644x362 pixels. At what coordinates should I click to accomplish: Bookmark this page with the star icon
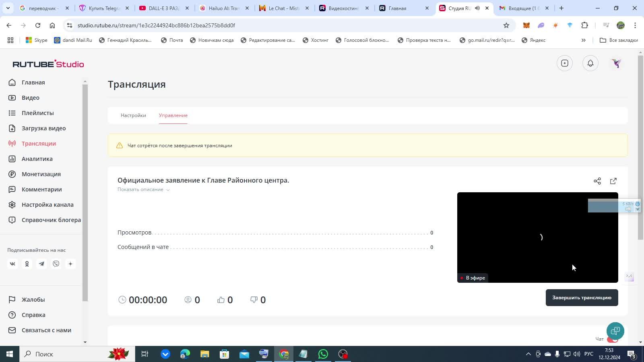coord(506,25)
